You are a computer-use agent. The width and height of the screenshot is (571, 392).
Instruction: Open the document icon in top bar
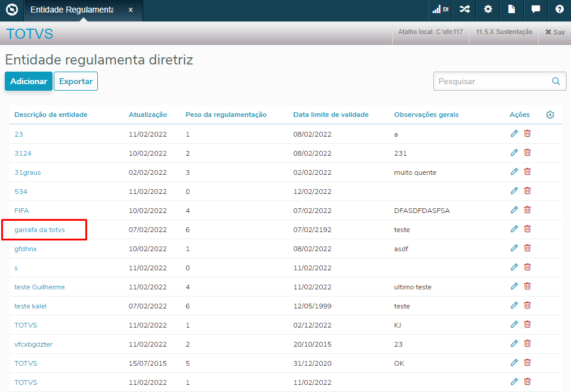pyautogui.click(x=512, y=9)
